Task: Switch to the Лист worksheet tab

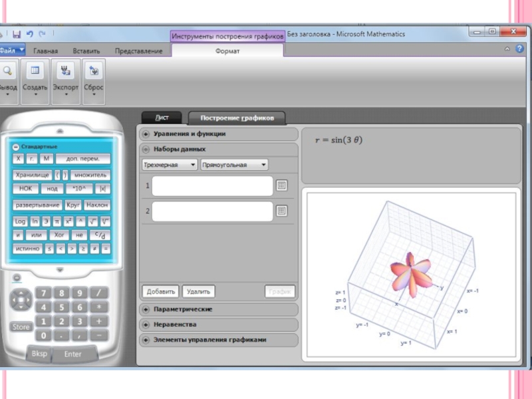Action: pos(162,118)
